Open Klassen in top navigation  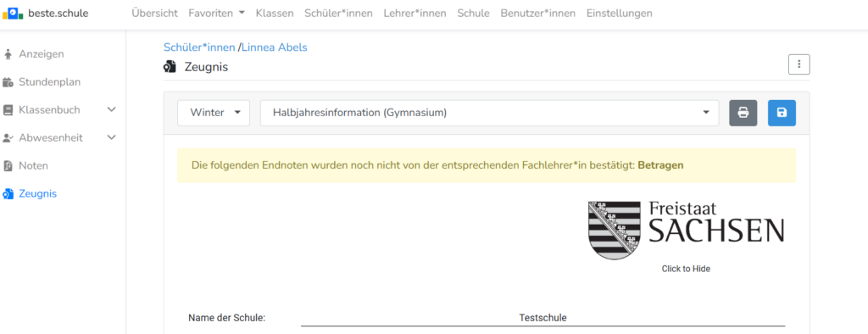275,14
